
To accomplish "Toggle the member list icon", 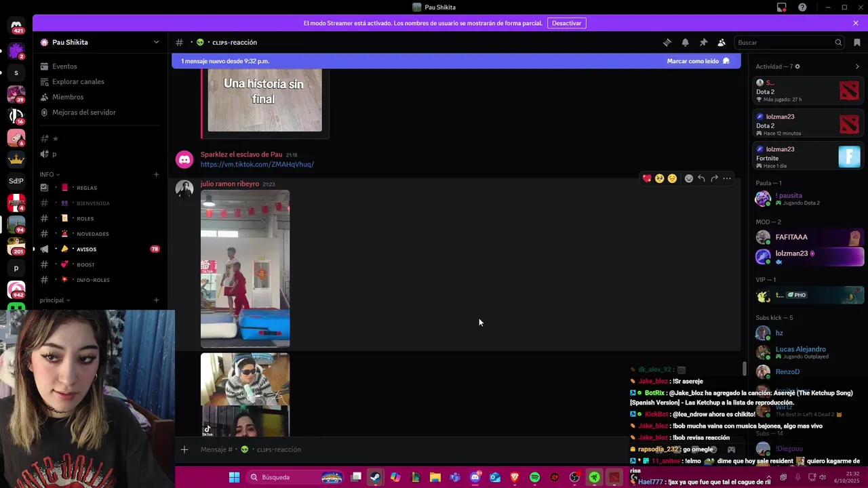I will tap(722, 42).
